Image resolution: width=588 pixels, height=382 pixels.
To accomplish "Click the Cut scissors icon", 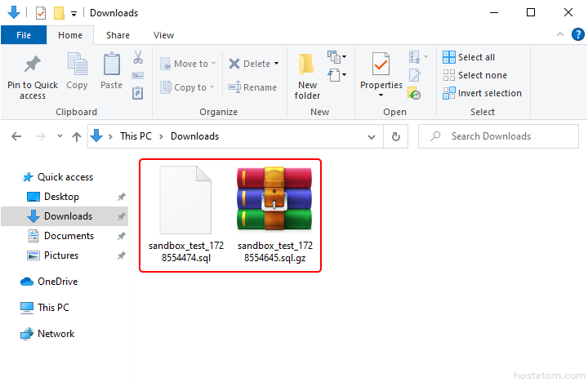I will point(138,58).
